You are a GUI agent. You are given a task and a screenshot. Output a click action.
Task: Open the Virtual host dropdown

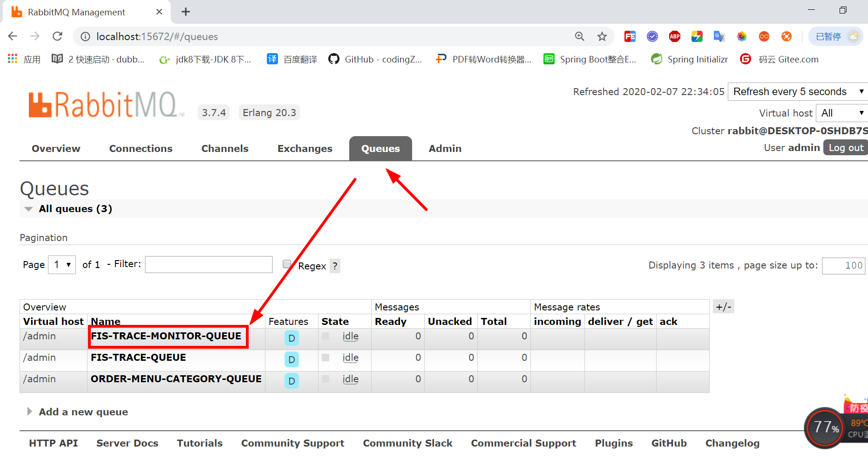point(842,113)
